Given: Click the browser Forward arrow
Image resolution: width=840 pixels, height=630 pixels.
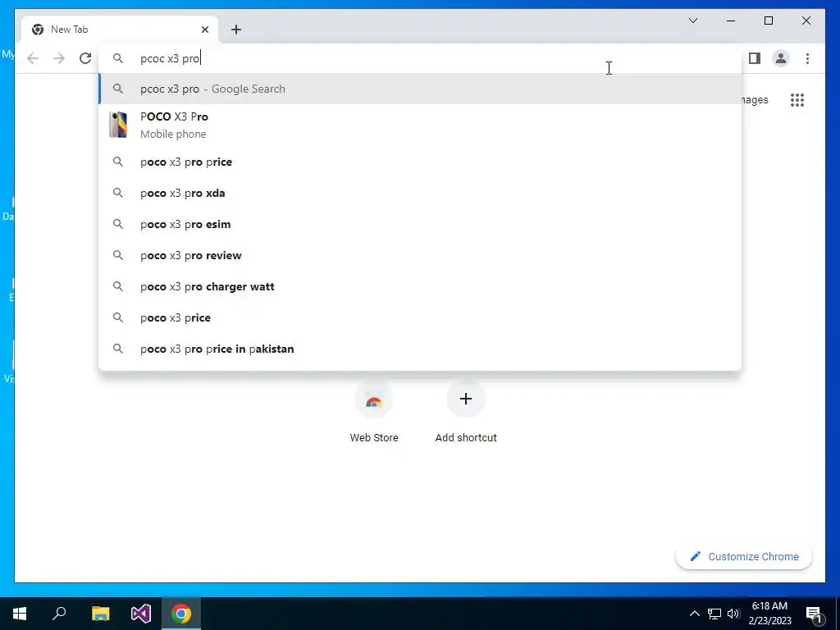Looking at the screenshot, I should [59, 58].
